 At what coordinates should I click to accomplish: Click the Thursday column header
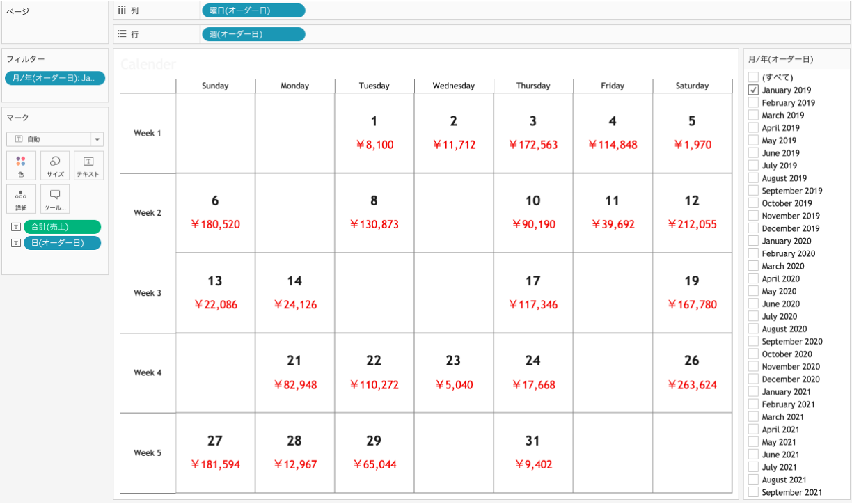pyautogui.click(x=533, y=86)
